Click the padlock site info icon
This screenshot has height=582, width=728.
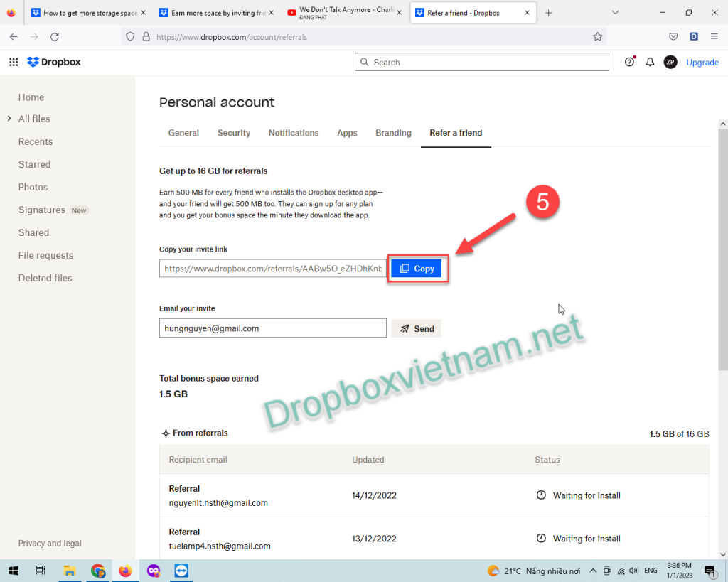pyautogui.click(x=146, y=37)
